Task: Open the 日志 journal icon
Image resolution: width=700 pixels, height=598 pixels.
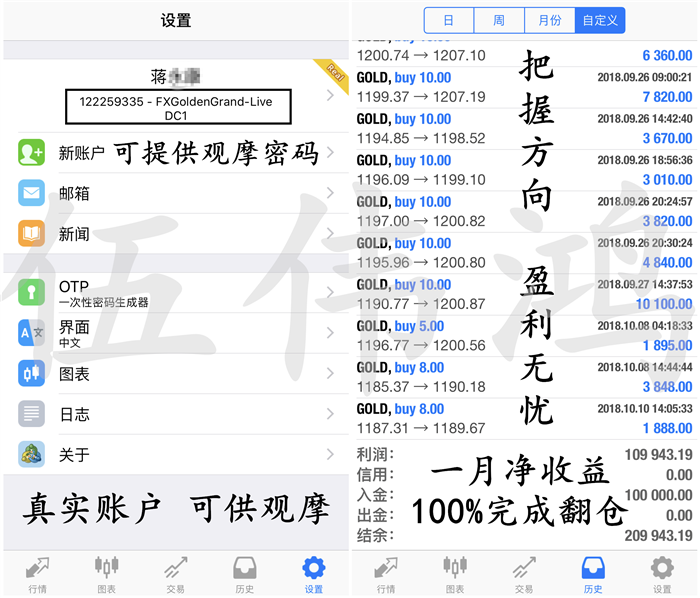Action: point(31,414)
